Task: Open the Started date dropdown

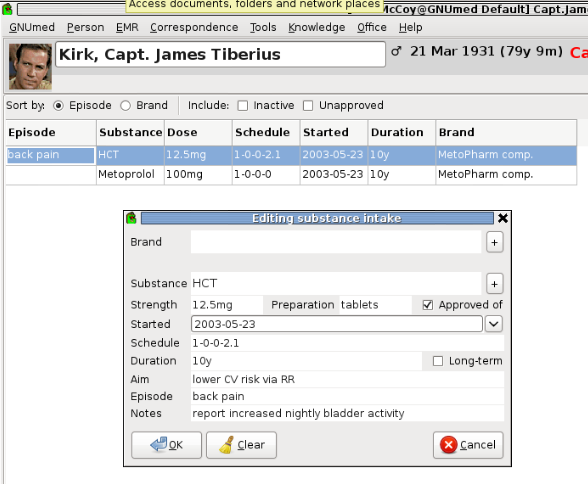Action: pyautogui.click(x=494, y=324)
